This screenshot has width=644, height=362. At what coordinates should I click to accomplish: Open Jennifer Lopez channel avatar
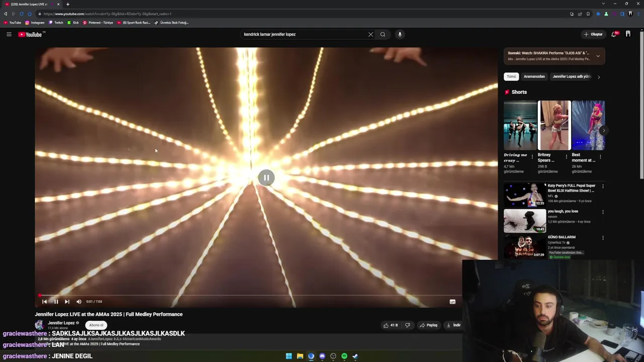(x=39, y=325)
